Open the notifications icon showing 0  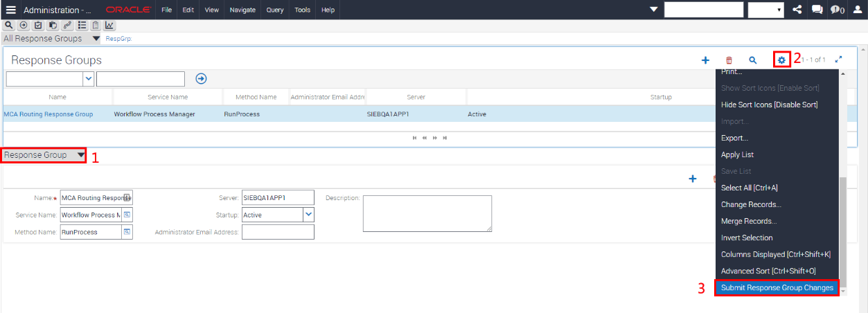pyautogui.click(x=837, y=10)
